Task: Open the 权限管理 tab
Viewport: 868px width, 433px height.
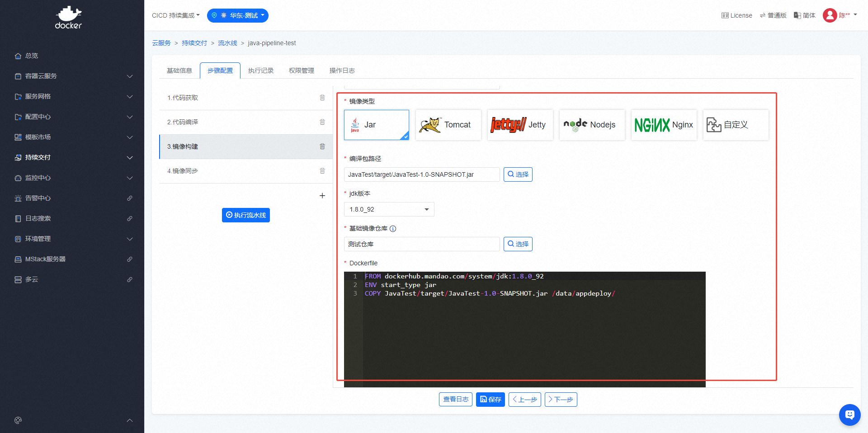Action: pyautogui.click(x=302, y=71)
